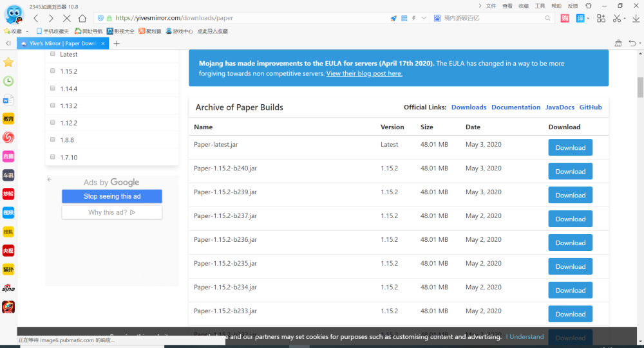
Task: Click the search box 境内游破百亿
Action: pos(493,18)
